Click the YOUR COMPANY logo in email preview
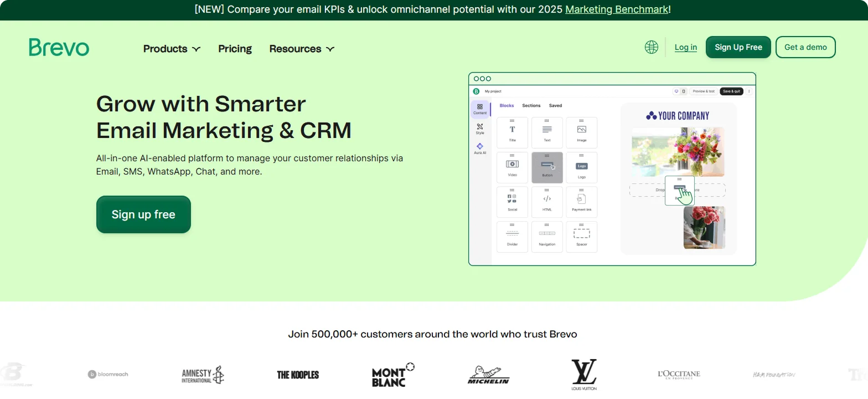This screenshot has height=399, width=868. click(678, 116)
